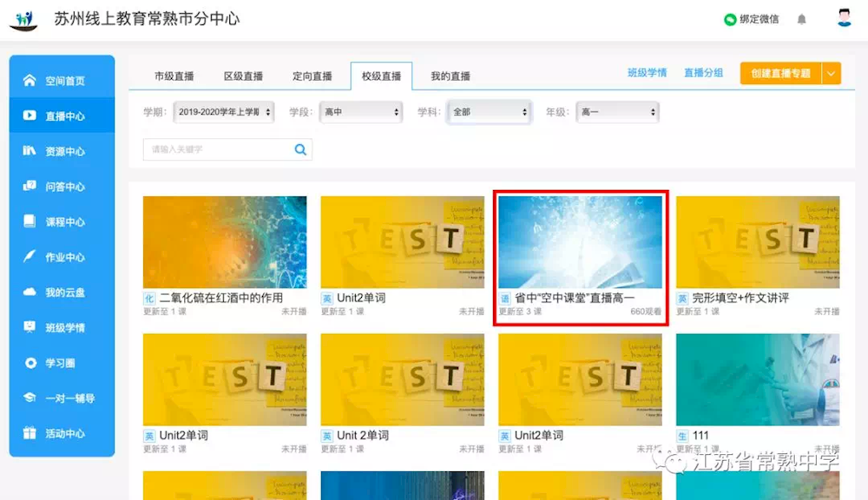Open the 学科 dropdown showing 全部
Viewport: 868px width, 500px height.
point(489,112)
